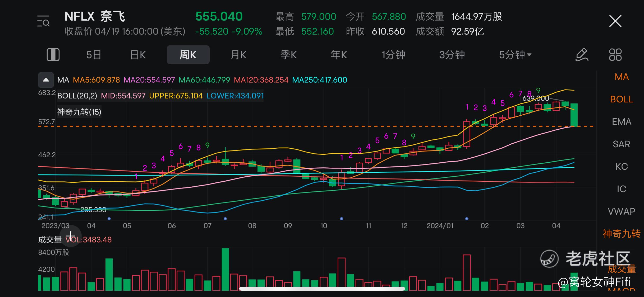
Task: Click the first blue event dot on timeline
Action: coord(109,219)
